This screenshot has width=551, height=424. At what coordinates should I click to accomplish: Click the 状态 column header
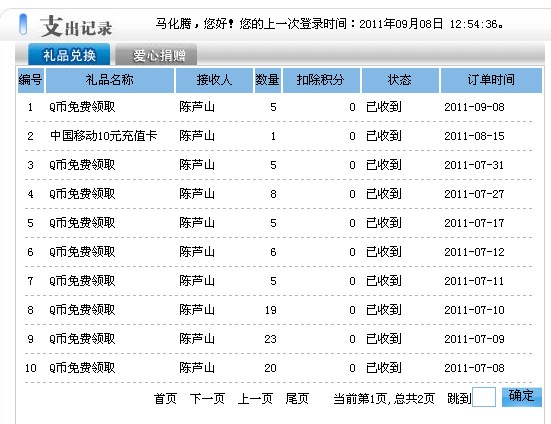coord(400,80)
